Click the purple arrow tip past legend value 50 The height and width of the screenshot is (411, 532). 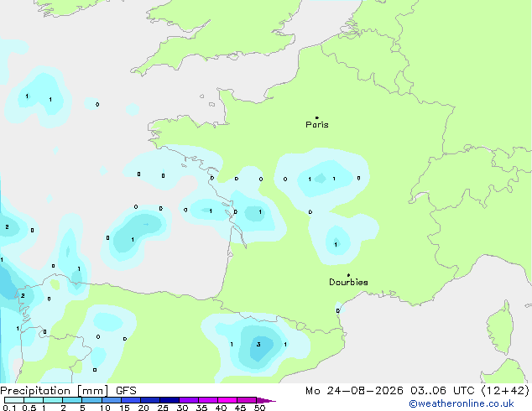pyautogui.click(x=266, y=400)
